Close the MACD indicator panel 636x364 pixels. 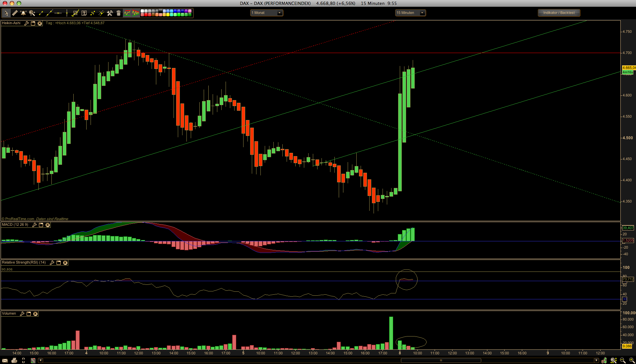48,225
